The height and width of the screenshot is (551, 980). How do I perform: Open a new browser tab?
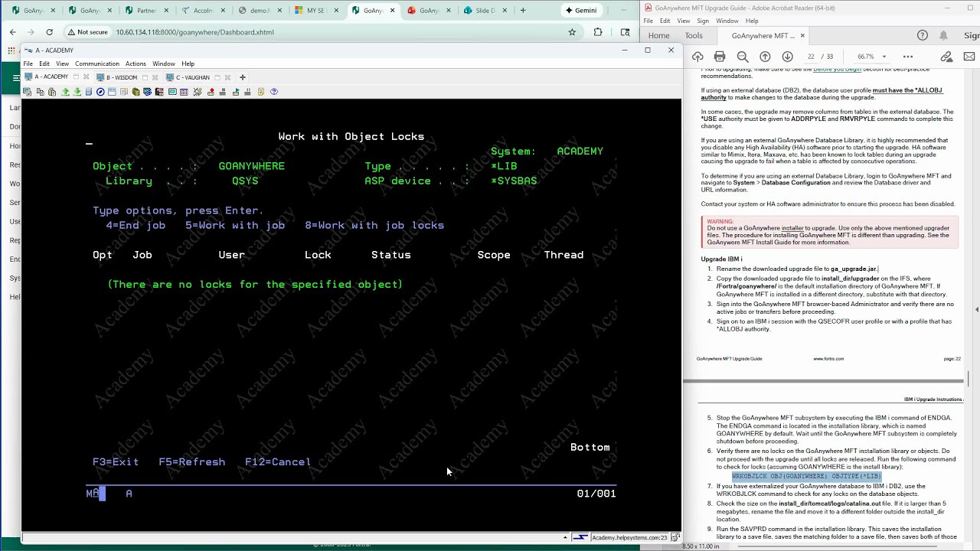click(x=523, y=11)
